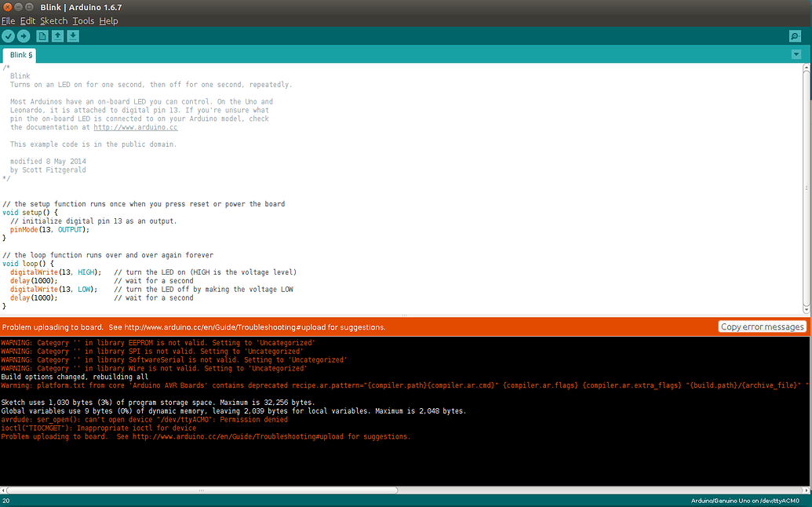The width and height of the screenshot is (812, 507).
Task: Click the Copy error messages button
Action: (763, 326)
